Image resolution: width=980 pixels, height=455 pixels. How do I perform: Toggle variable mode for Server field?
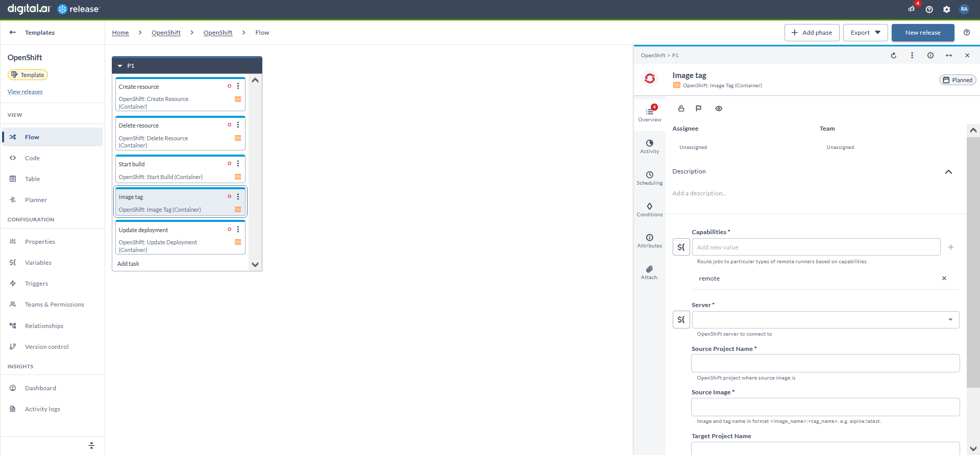tap(681, 320)
